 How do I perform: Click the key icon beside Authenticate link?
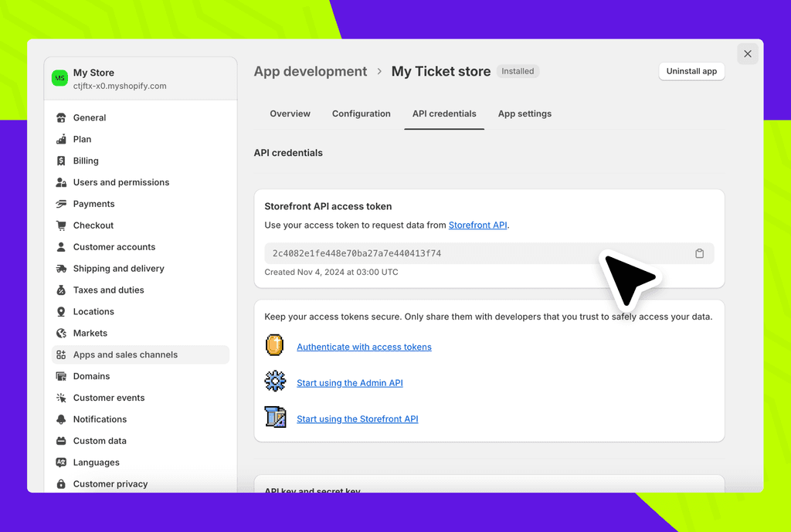(275, 346)
